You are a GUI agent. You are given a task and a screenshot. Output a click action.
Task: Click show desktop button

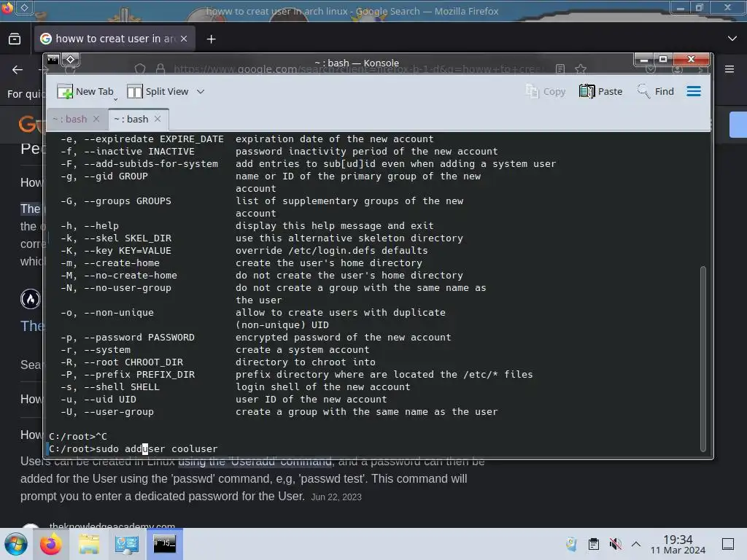pos(728,544)
